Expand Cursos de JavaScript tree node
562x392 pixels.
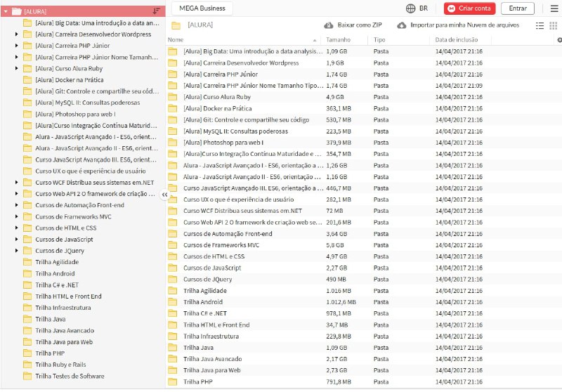click(16, 240)
